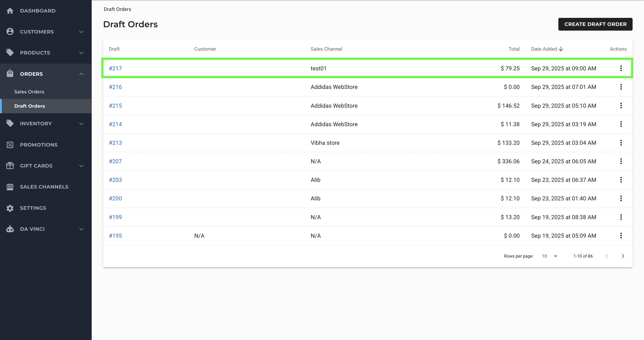Toggle Date Added sort arrow

(x=561, y=49)
